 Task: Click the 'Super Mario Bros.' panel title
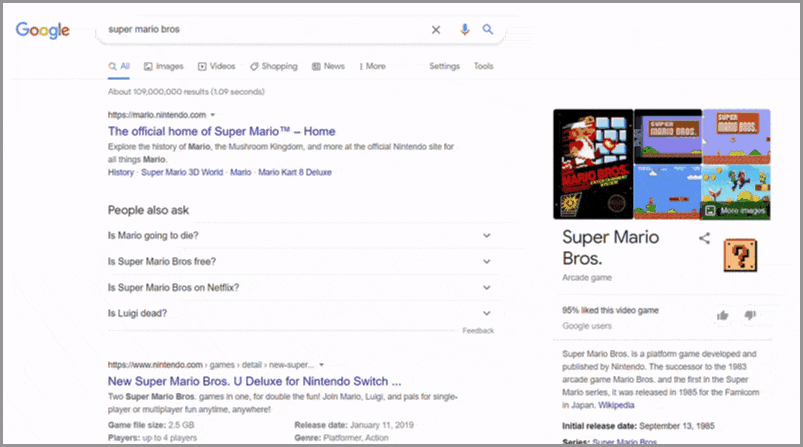(x=610, y=248)
